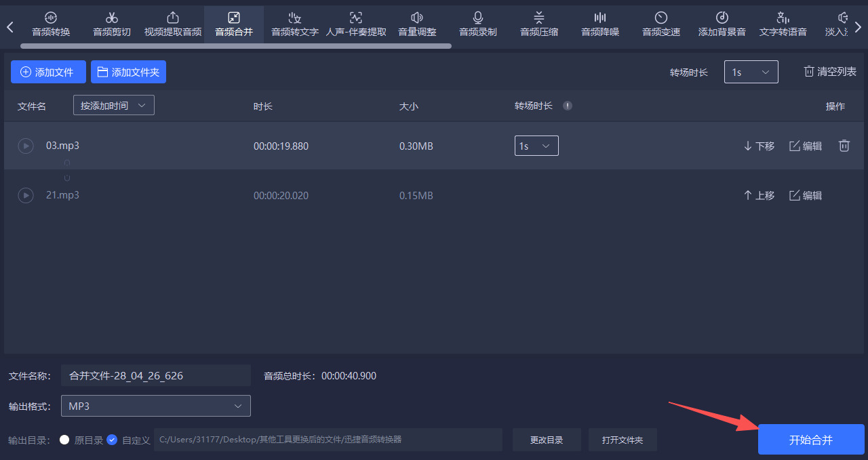868x460 pixels.
Task: Click the 转场时长 info icon
Action: (568, 106)
